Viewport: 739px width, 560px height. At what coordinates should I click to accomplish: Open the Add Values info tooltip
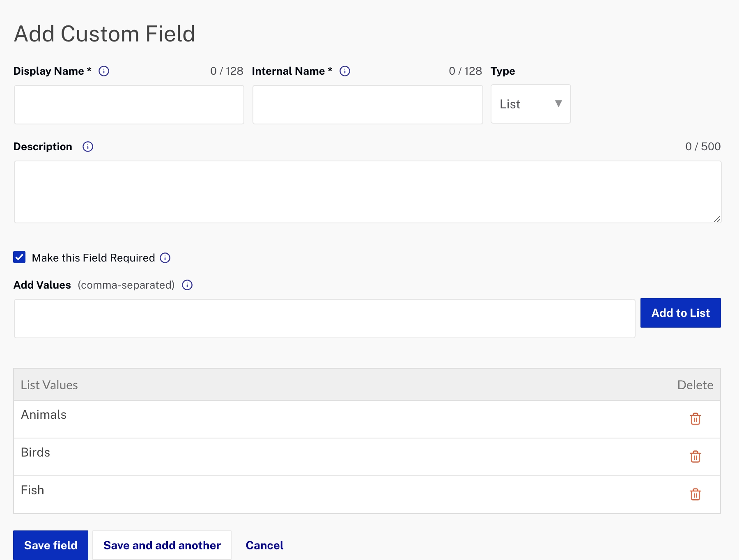click(187, 285)
